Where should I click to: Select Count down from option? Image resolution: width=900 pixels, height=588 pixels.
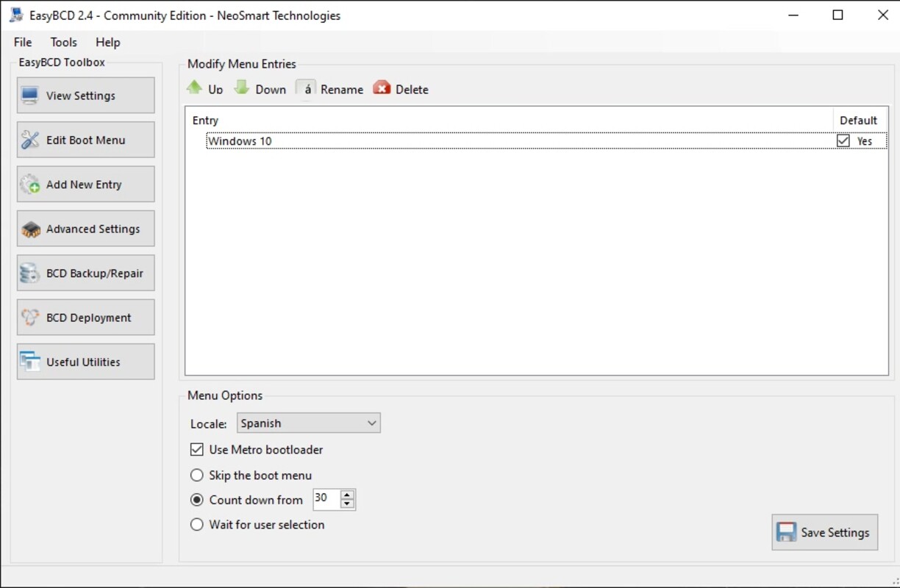[197, 500]
